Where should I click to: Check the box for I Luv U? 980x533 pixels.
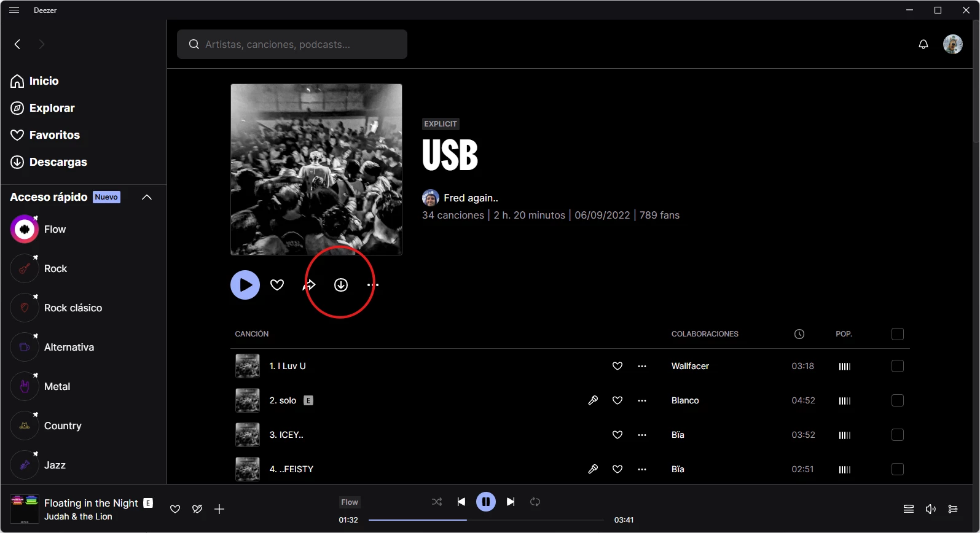click(x=898, y=366)
